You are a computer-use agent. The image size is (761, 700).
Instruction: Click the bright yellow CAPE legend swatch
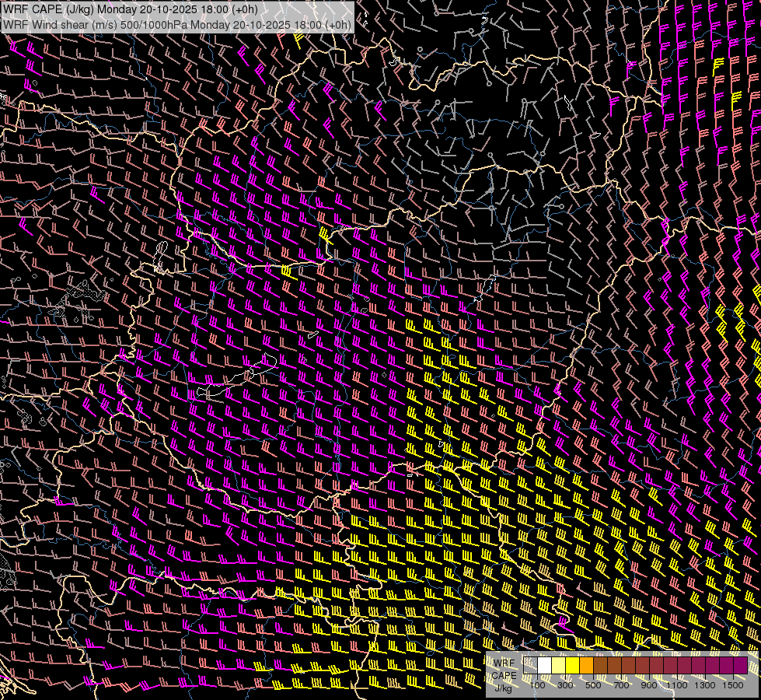tap(573, 666)
